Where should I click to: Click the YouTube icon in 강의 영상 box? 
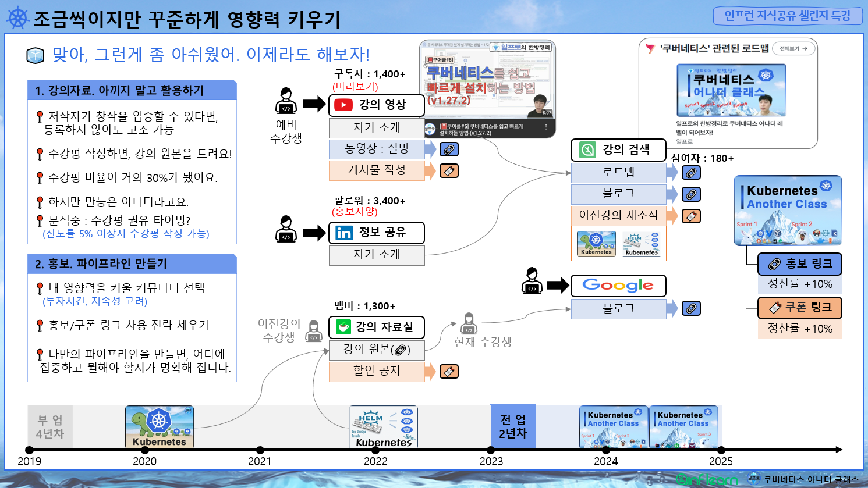point(343,105)
